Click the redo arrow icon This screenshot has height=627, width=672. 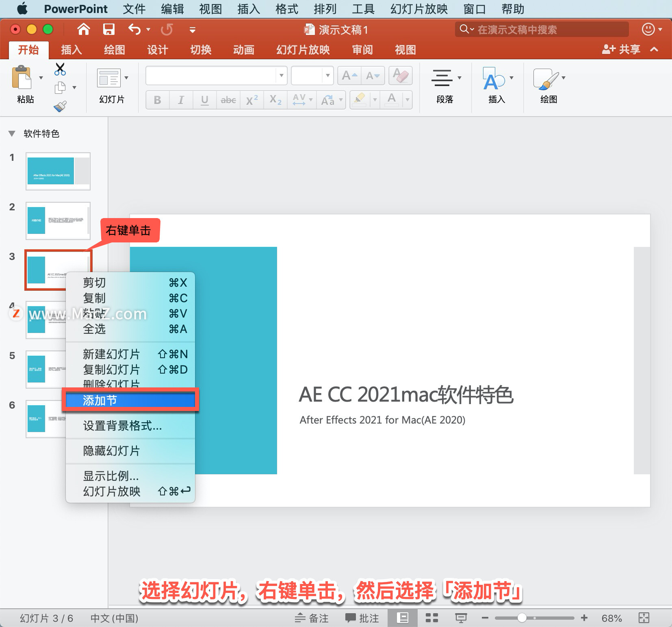coord(167,29)
